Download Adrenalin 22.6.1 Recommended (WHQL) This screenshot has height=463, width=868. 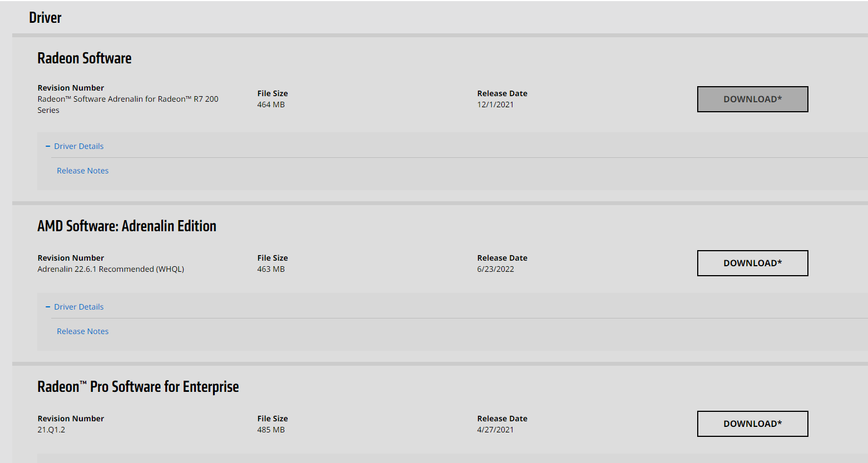(x=752, y=263)
